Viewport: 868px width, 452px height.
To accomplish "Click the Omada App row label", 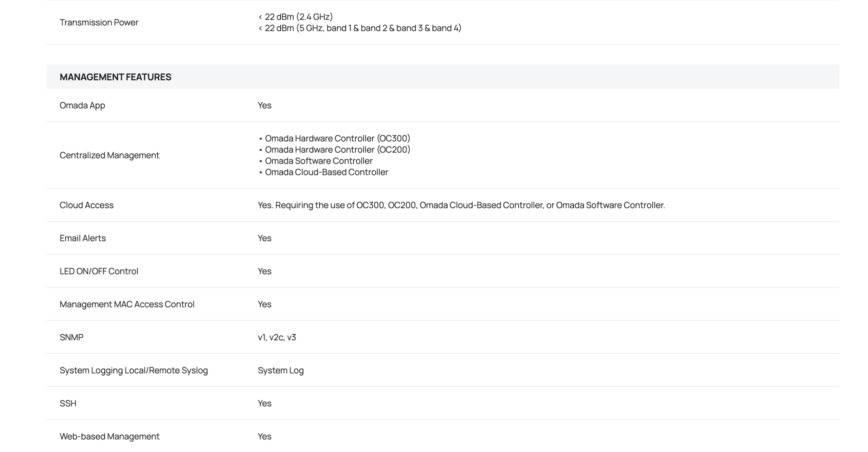I will [82, 105].
